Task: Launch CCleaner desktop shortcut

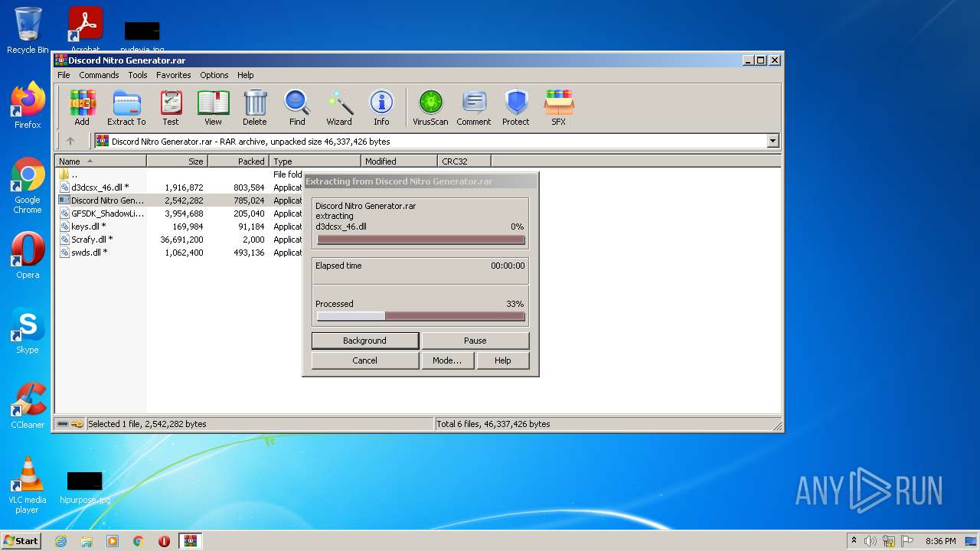Action: 28,406
